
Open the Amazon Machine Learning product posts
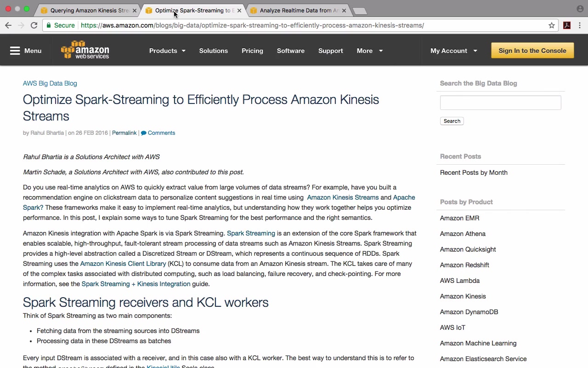[x=478, y=343]
